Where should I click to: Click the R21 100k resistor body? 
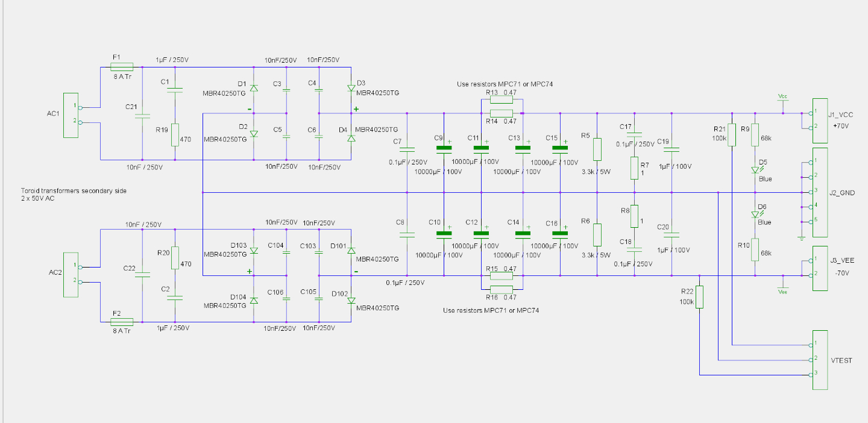(732, 134)
